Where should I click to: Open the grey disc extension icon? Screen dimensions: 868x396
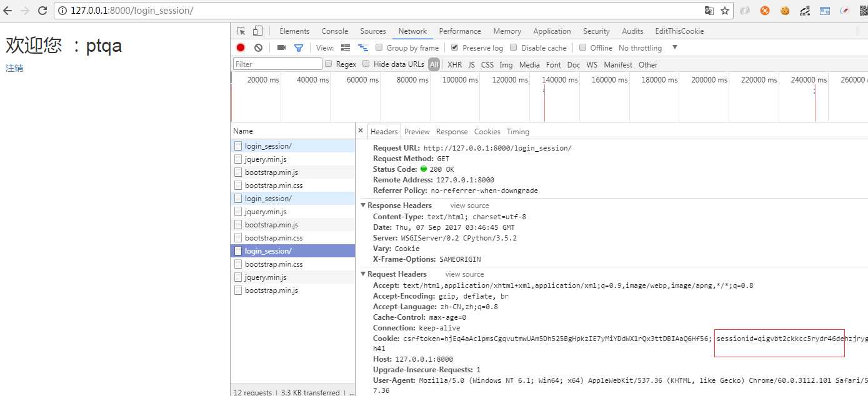point(745,11)
